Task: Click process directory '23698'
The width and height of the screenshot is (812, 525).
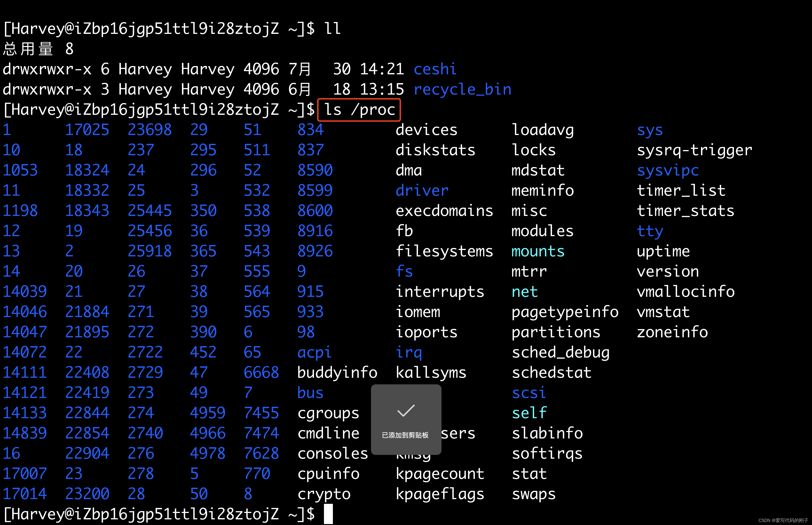Action: coord(150,130)
